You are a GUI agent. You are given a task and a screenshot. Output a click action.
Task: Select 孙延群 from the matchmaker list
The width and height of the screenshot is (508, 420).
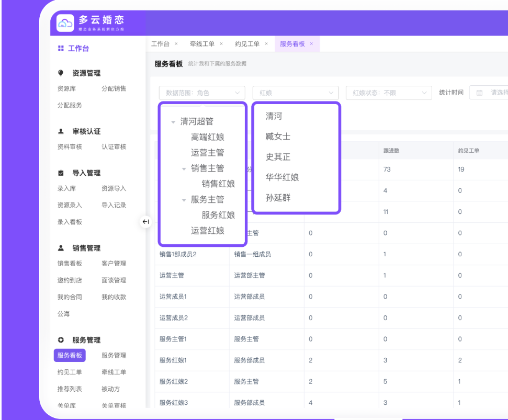click(278, 198)
